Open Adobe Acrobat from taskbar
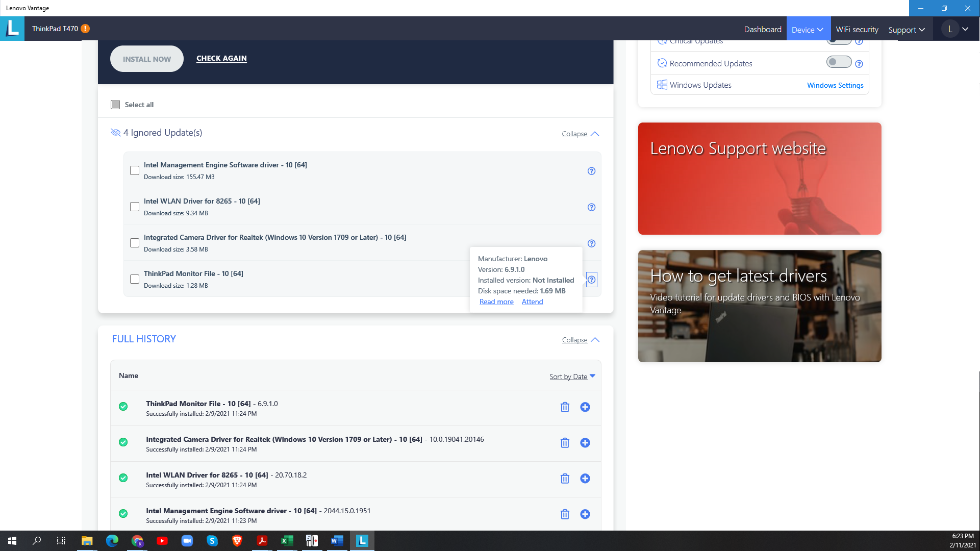This screenshot has width=980, height=551. tap(262, 541)
